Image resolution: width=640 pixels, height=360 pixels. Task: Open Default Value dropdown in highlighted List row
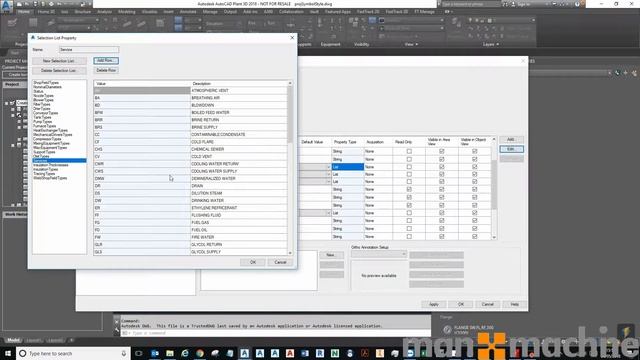[328, 167]
